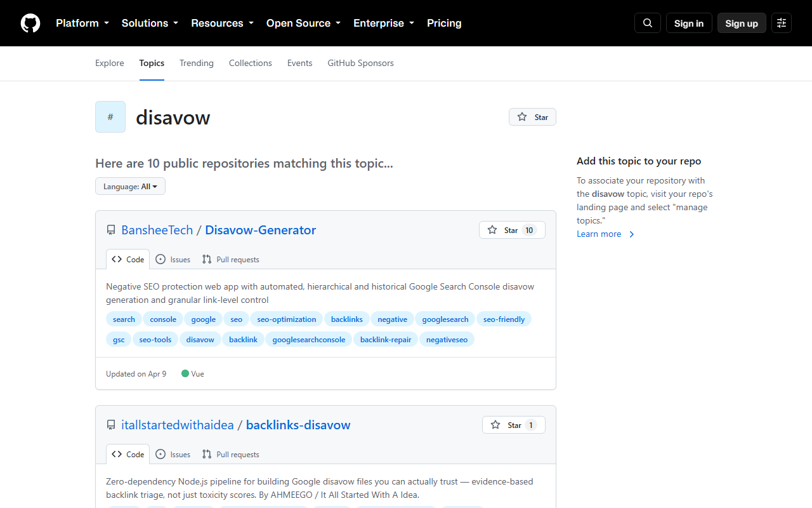Screen dimensions: 812x508
Task: Switch to the Trending tab
Action: (x=197, y=63)
